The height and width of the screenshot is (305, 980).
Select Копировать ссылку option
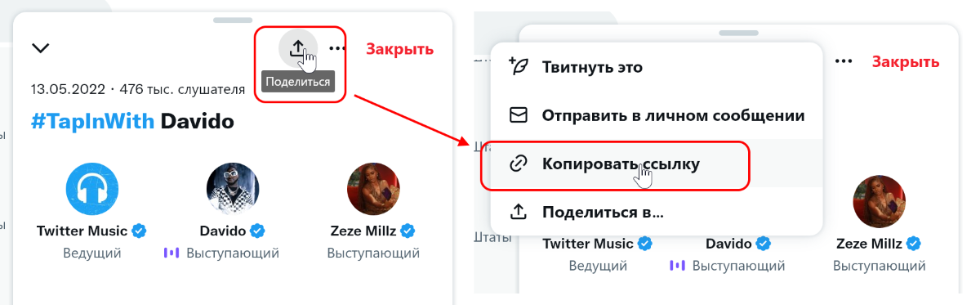click(656, 164)
